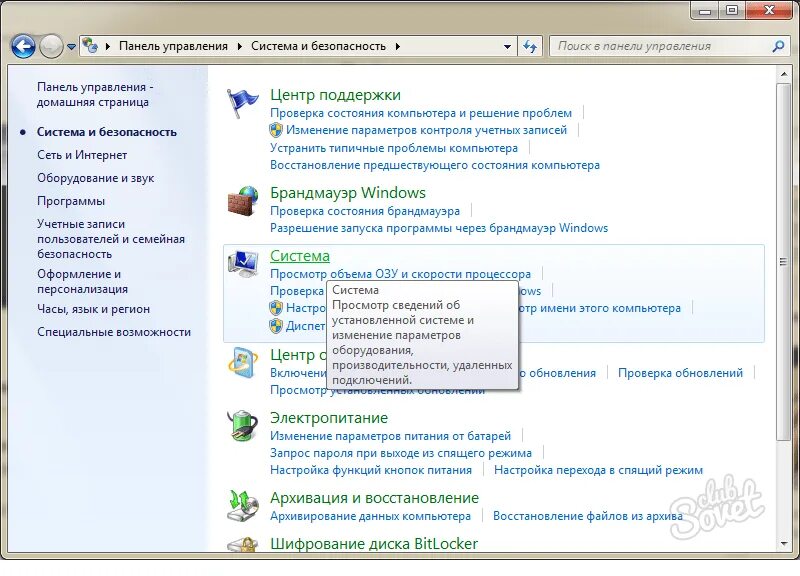The image size is (800, 576).
Task: Click Проверка состояния брандмауэра
Action: (x=365, y=211)
